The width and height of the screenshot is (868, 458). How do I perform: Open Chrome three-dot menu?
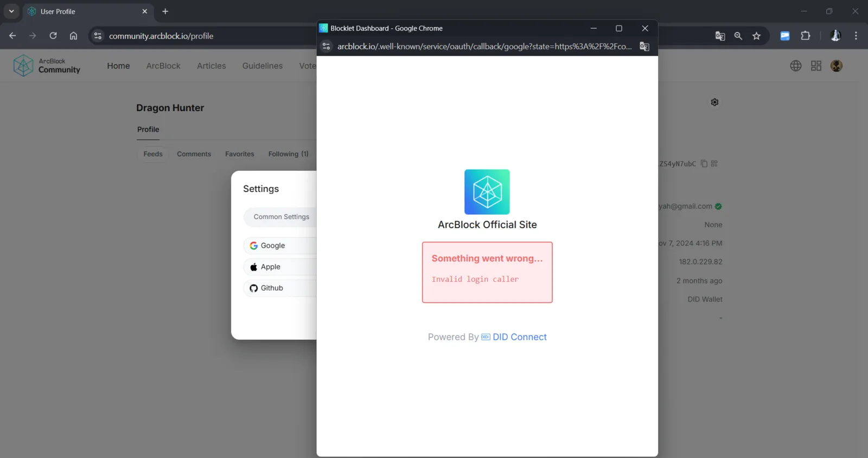tap(856, 36)
